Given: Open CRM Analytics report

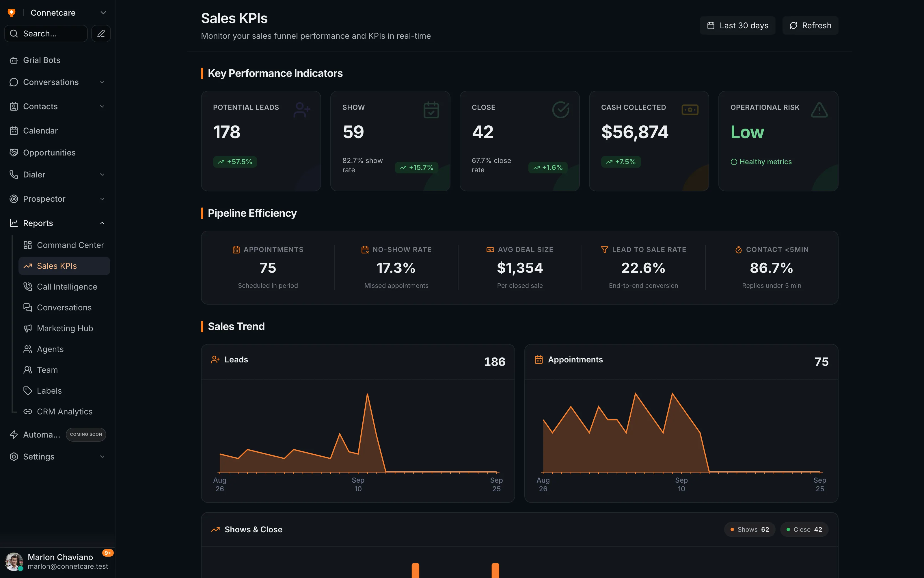Looking at the screenshot, I should (64, 412).
